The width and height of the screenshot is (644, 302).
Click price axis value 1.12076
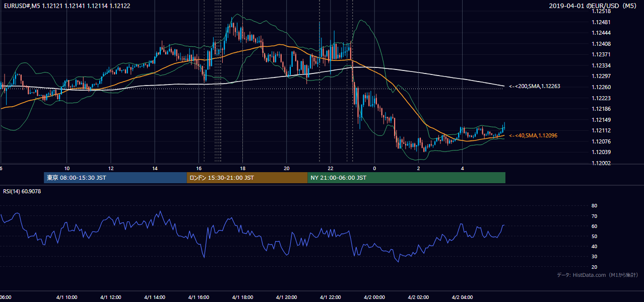click(x=601, y=141)
